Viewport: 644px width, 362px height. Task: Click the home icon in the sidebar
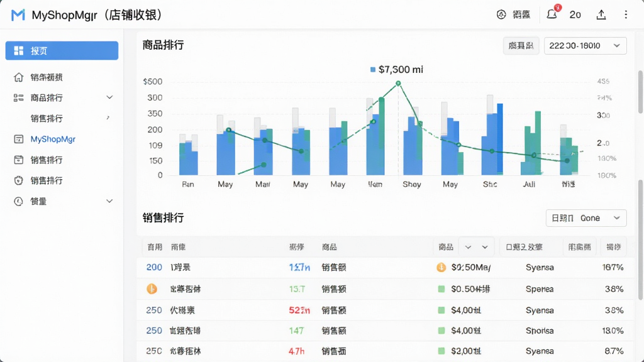pyautogui.click(x=18, y=77)
